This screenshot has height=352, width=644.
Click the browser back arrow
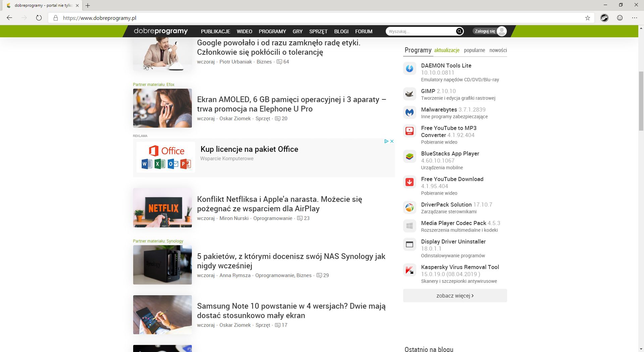point(9,18)
